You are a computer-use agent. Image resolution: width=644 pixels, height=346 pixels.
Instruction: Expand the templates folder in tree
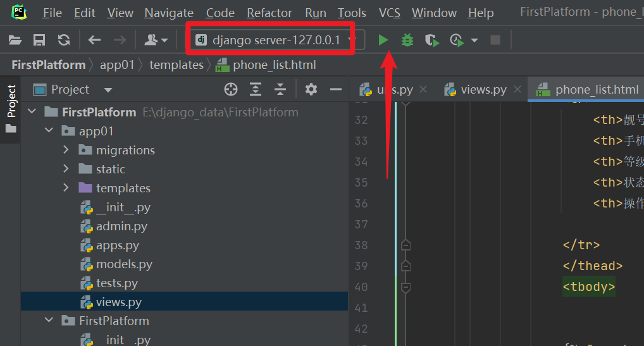pos(66,188)
